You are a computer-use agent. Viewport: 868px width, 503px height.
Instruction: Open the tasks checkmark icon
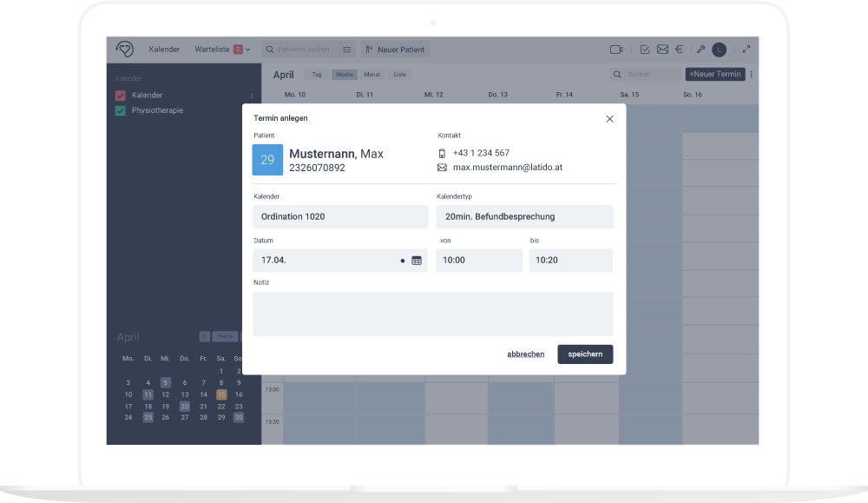[645, 50]
